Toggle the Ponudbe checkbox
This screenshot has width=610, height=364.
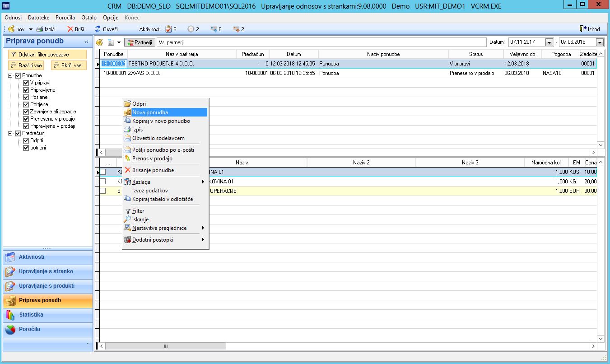coord(18,75)
